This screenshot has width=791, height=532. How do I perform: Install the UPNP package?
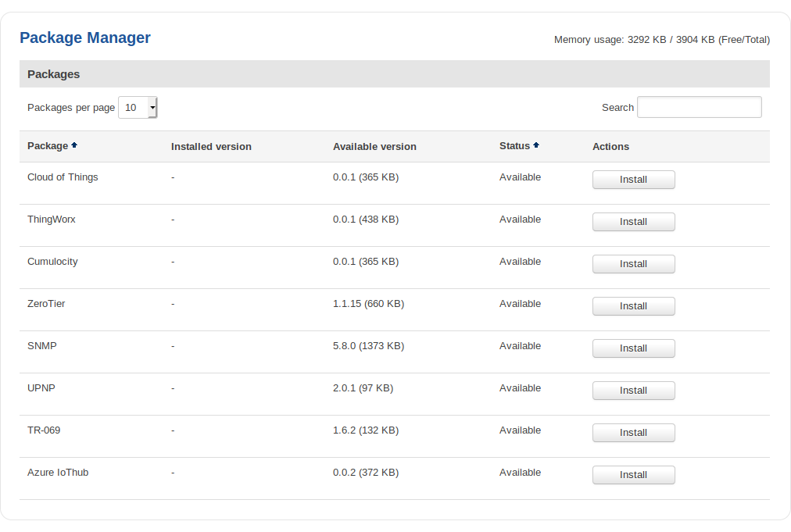[633, 391]
